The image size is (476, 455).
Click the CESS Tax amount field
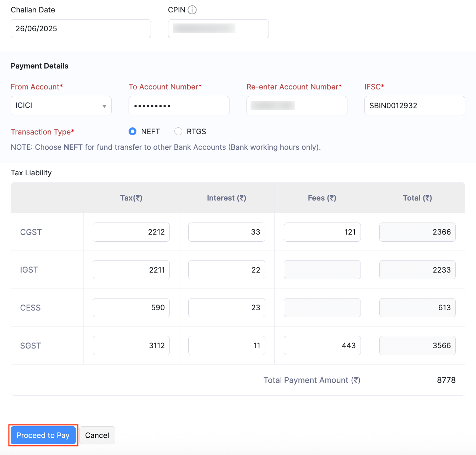coord(131,307)
